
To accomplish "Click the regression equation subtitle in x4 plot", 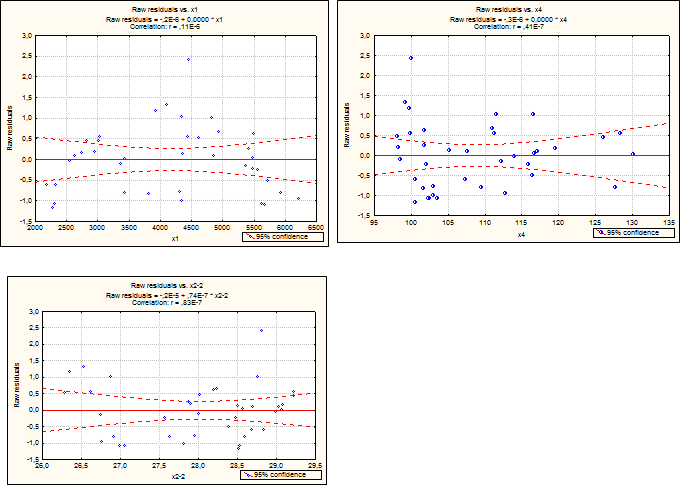I will (510, 19).
